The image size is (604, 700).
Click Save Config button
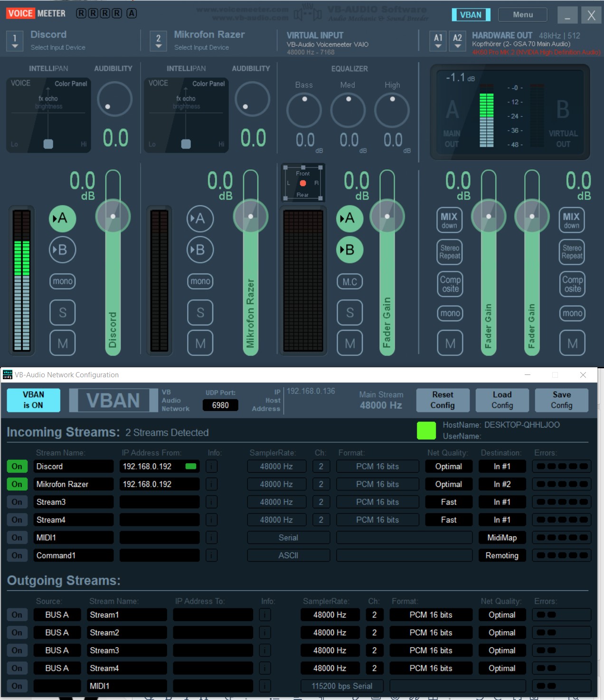click(562, 400)
